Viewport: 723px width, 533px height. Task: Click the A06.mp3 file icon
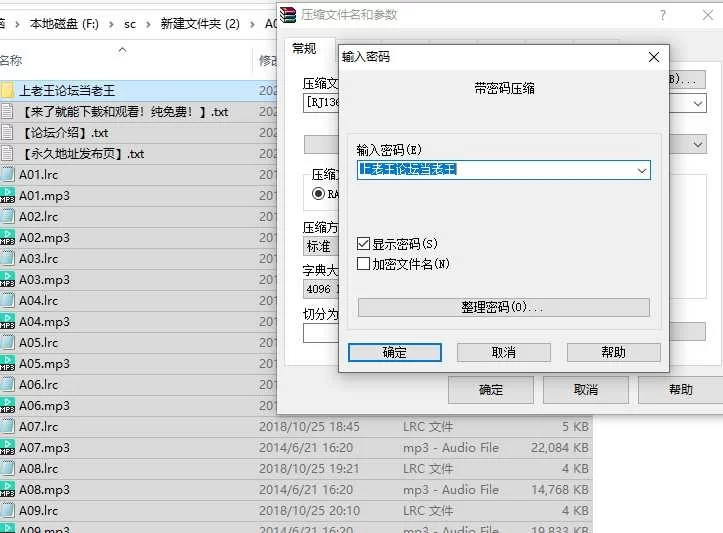[7, 405]
